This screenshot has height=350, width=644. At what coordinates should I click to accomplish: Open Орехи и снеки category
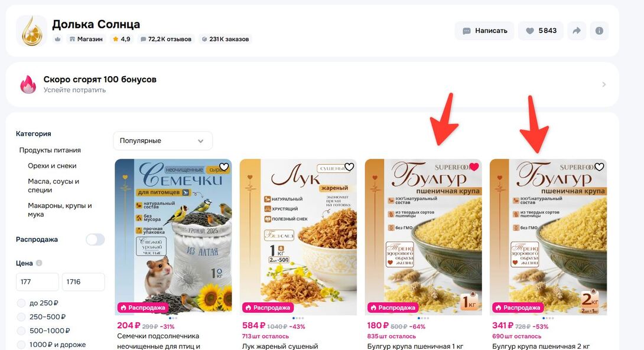click(52, 166)
